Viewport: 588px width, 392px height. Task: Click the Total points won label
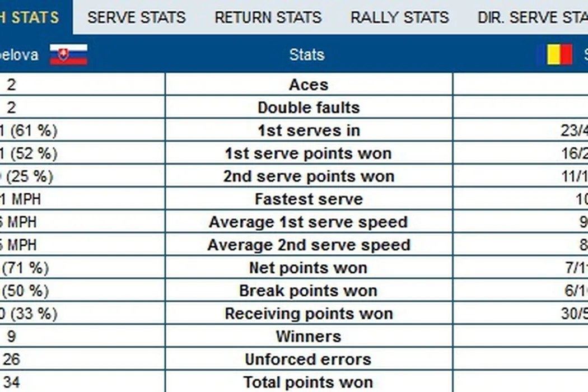tap(309, 383)
